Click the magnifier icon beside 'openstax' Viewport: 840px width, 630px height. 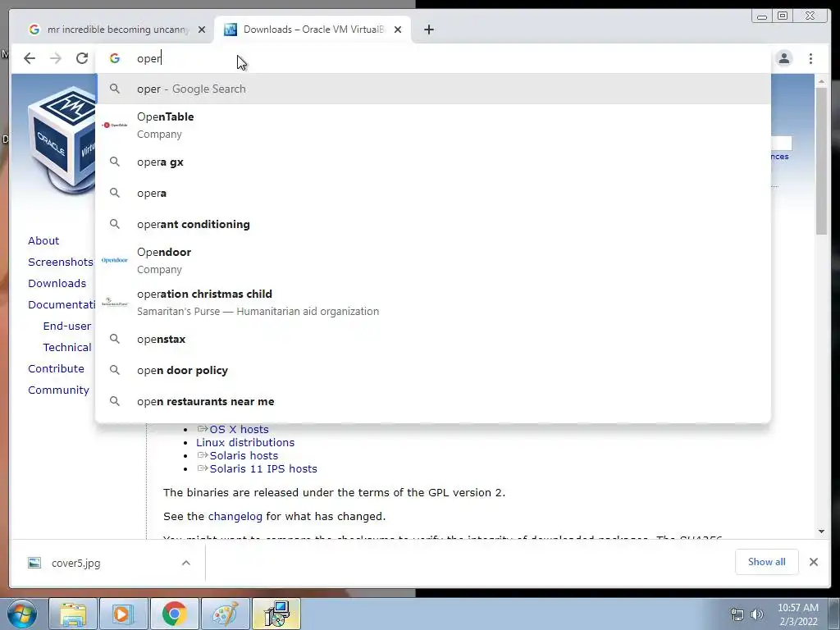point(115,339)
